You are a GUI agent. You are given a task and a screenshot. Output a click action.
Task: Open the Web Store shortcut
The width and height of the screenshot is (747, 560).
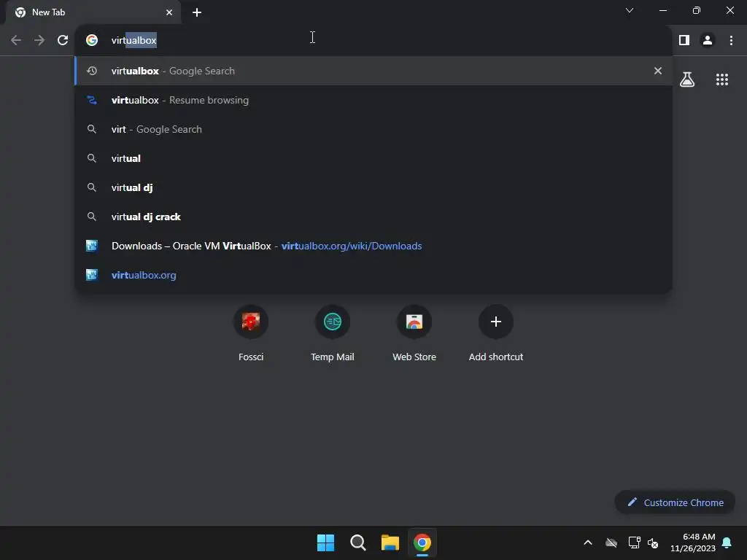(414, 333)
